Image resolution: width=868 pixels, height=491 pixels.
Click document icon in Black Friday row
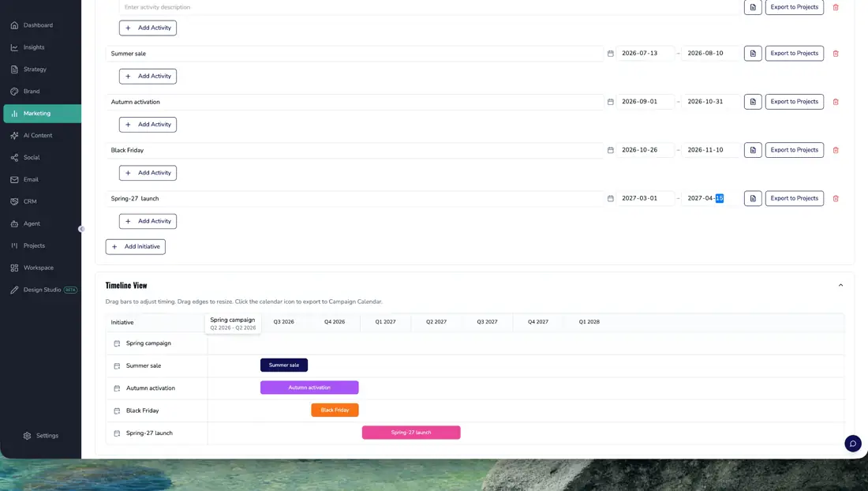pyautogui.click(x=753, y=150)
